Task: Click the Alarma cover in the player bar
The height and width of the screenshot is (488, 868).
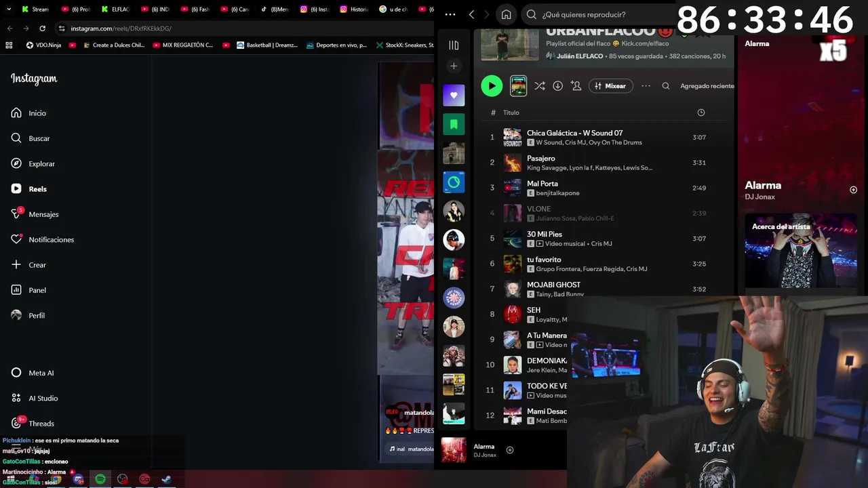Action: [454, 450]
